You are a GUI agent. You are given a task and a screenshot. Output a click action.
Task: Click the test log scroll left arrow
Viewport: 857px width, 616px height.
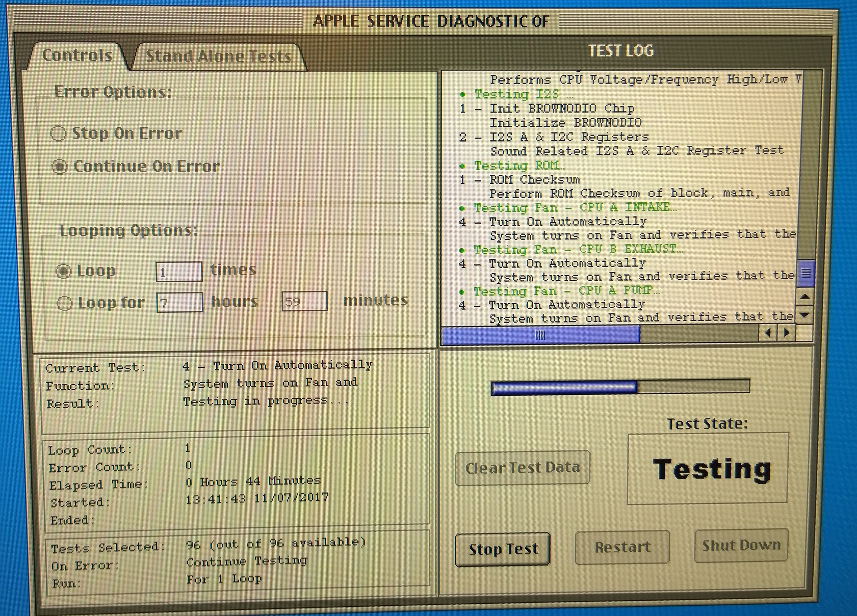(x=768, y=333)
